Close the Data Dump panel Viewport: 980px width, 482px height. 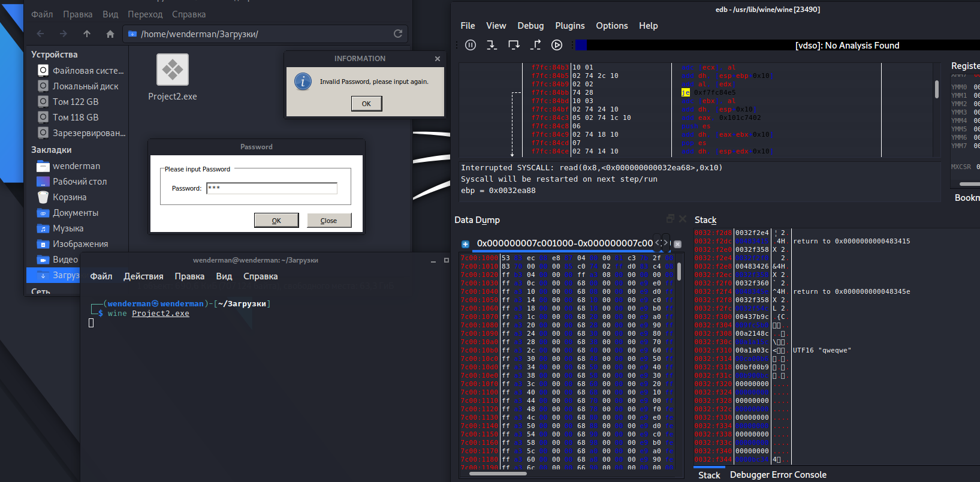(x=682, y=219)
